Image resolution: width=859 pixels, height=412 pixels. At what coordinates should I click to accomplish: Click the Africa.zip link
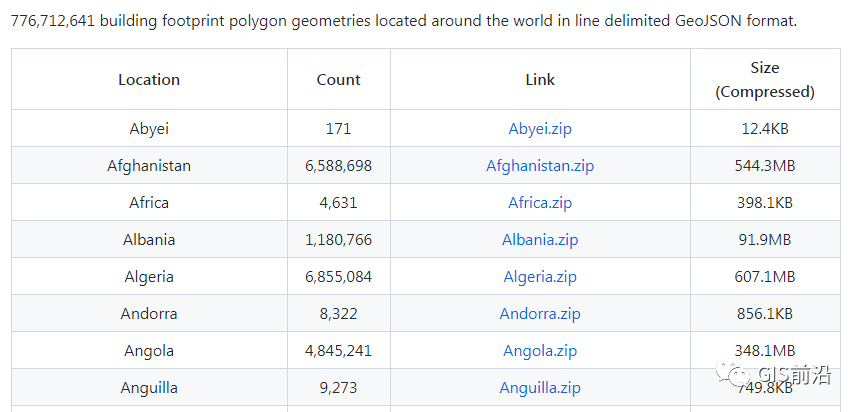[540, 203]
